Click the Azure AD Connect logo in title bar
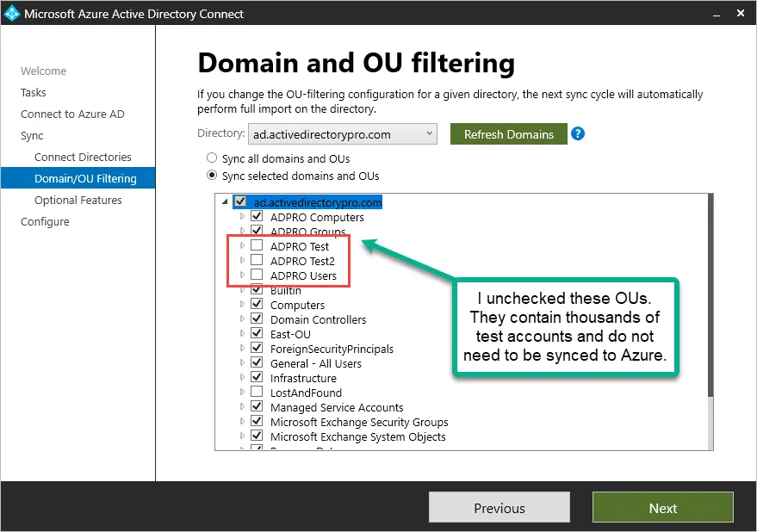The image size is (757, 532). tap(11, 14)
